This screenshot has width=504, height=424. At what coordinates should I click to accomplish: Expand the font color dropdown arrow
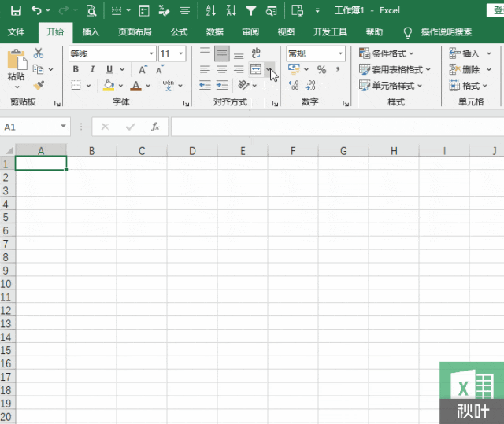[x=148, y=86]
